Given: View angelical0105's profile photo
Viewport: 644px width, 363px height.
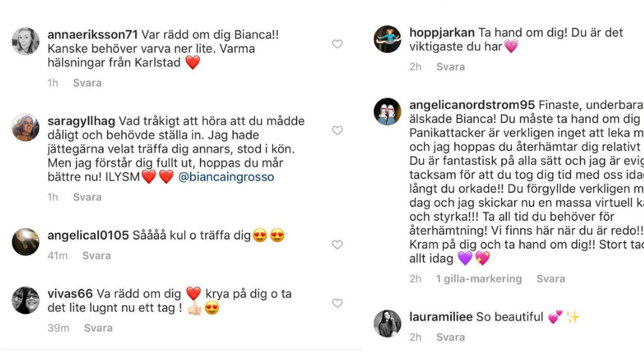Looking at the screenshot, I should [x=25, y=242].
